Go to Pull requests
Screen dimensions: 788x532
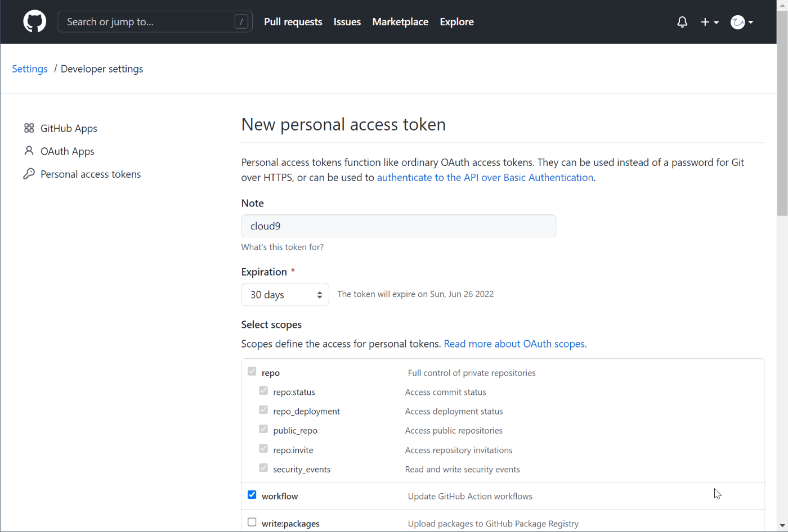pos(293,22)
